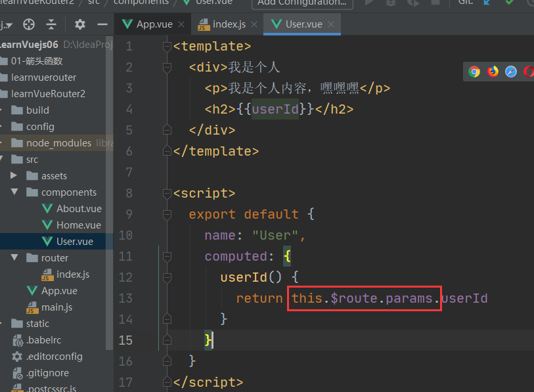This screenshot has width=534, height=392.
Task: Click the folder icon of static directory
Action: 17,324
